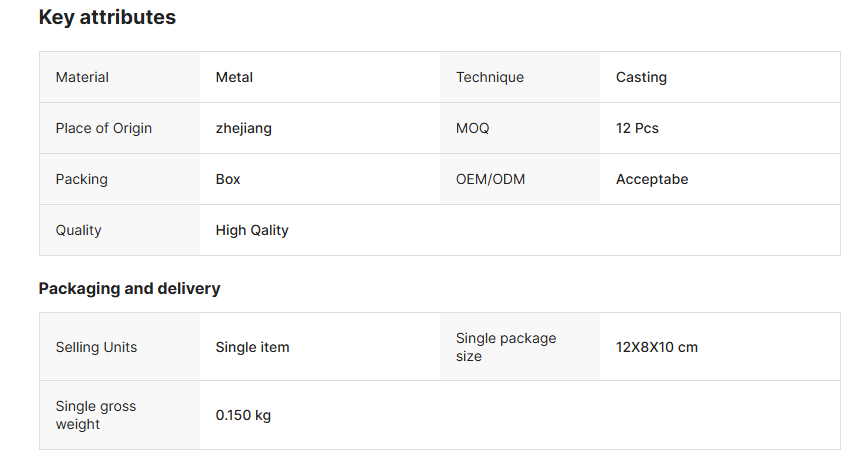Click the 12 Pcs value
The width and height of the screenshot is (853, 461).
tap(637, 128)
